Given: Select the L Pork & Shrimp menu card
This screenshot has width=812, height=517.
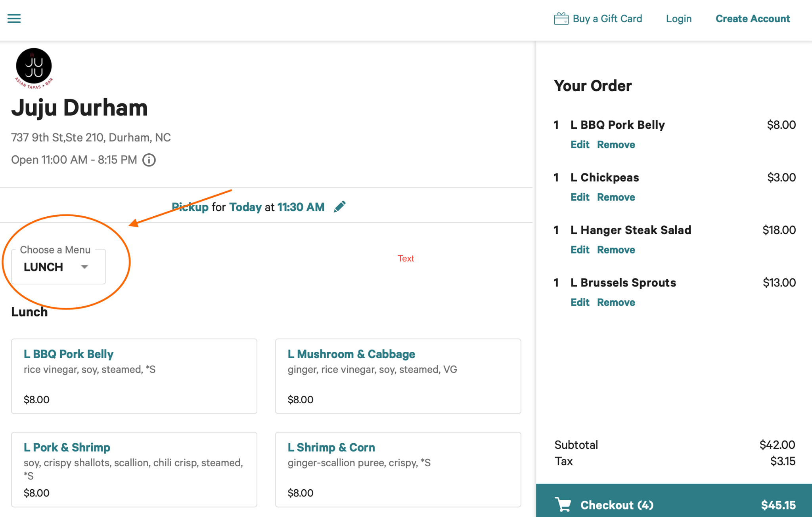Looking at the screenshot, I should point(134,469).
